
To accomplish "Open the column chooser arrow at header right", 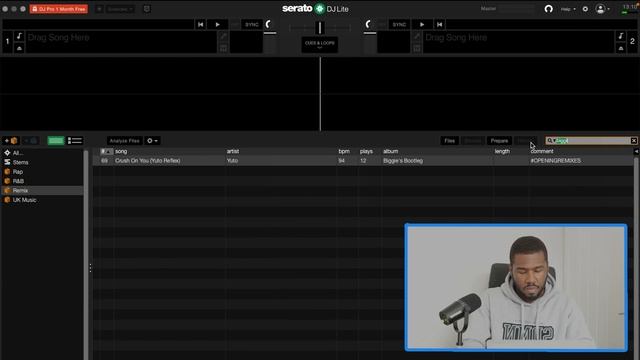I will pyautogui.click(x=636, y=151).
